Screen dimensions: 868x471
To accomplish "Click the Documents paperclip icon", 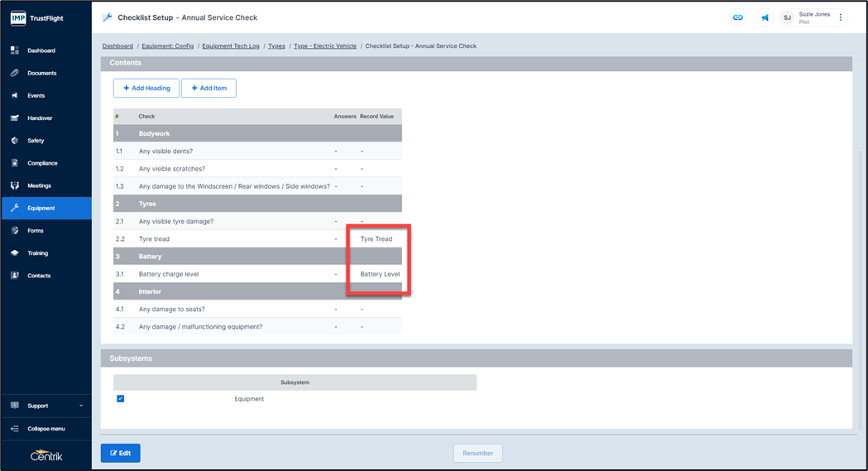I will pos(15,73).
